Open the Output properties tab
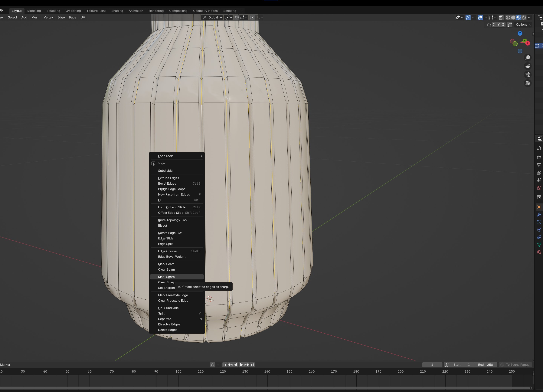The height and width of the screenshot is (392, 543). [x=539, y=165]
